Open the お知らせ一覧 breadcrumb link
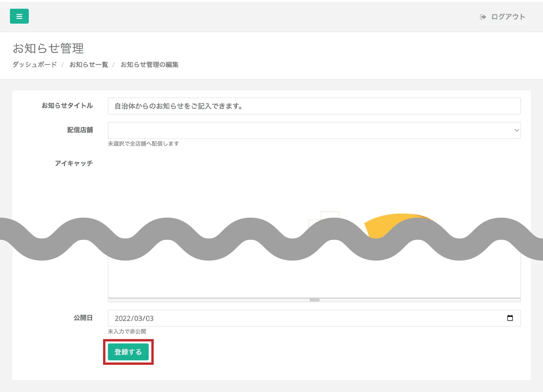Image resolution: width=543 pixels, height=392 pixels. point(89,64)
